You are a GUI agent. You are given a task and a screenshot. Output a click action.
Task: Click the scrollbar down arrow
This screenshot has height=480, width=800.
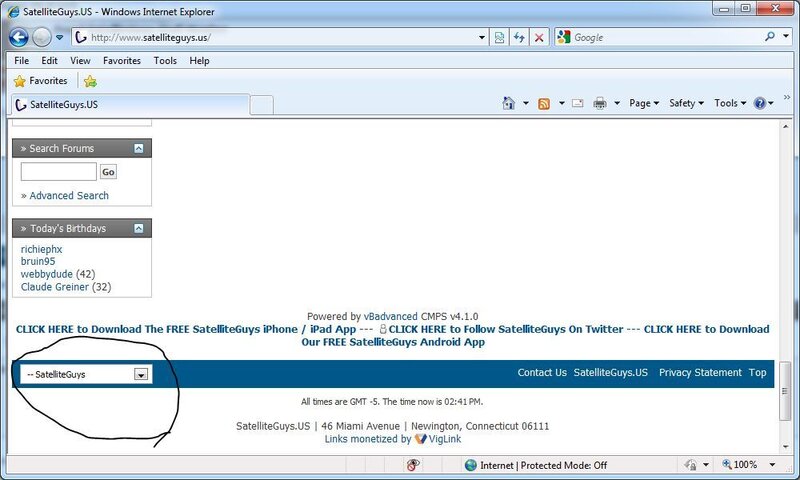[785, 447]
